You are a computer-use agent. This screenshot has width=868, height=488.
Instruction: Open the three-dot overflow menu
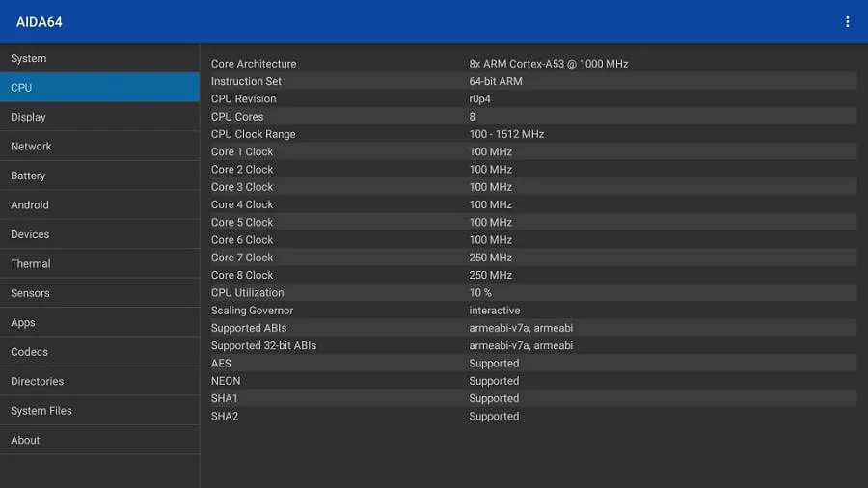(x=847, y=22)
